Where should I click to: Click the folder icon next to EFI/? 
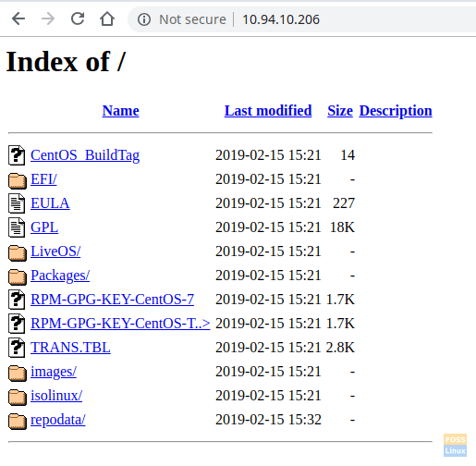point(18,180)
